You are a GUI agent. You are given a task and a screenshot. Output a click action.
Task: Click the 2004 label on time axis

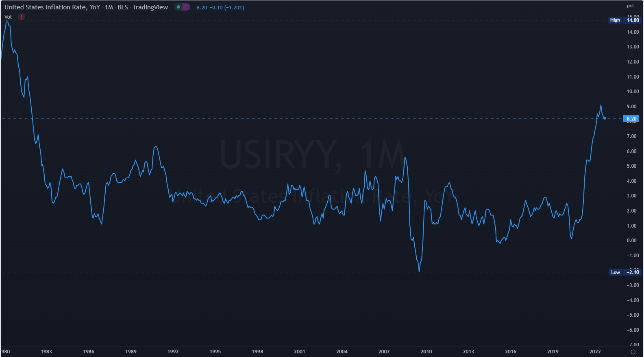(x=342, y=352)
